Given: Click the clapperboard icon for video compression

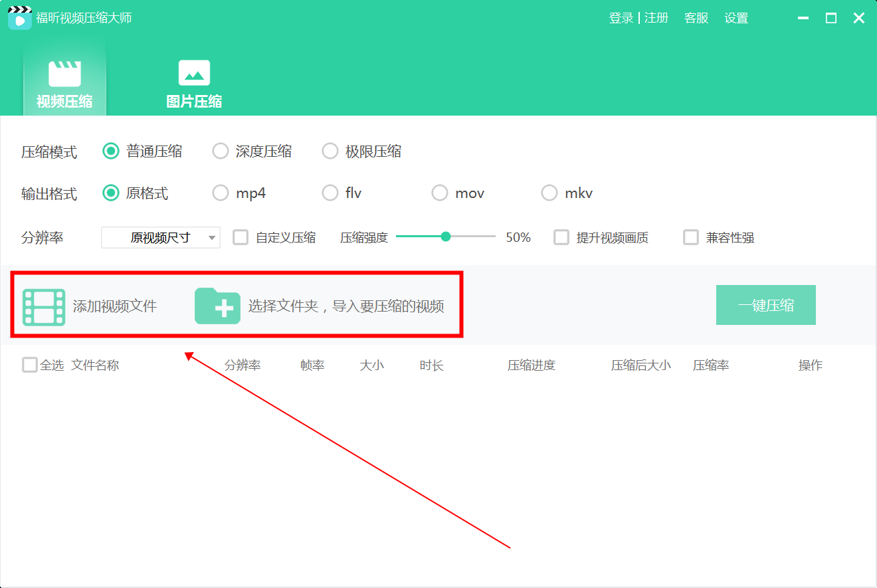Looking at the screenshot, I should (64, 73).
